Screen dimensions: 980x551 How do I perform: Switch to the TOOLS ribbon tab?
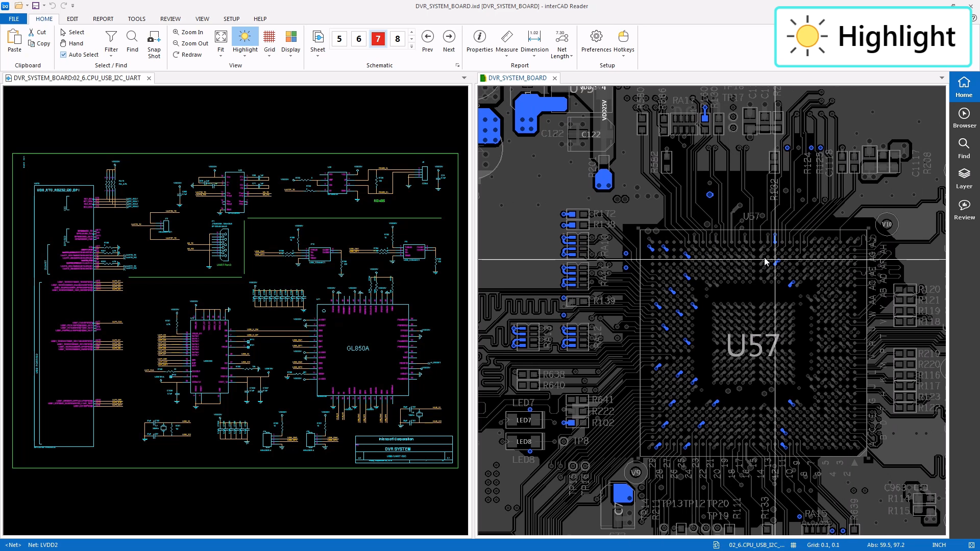tap(136, 19)
